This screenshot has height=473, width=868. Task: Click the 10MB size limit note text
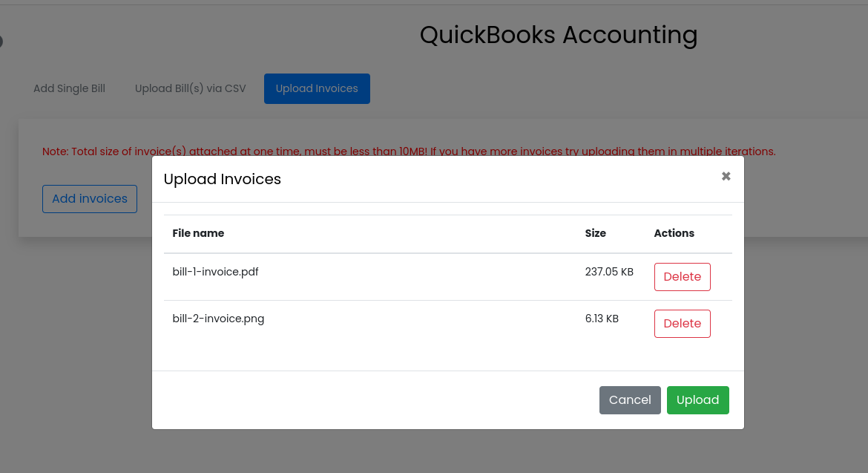click(409, 151)
